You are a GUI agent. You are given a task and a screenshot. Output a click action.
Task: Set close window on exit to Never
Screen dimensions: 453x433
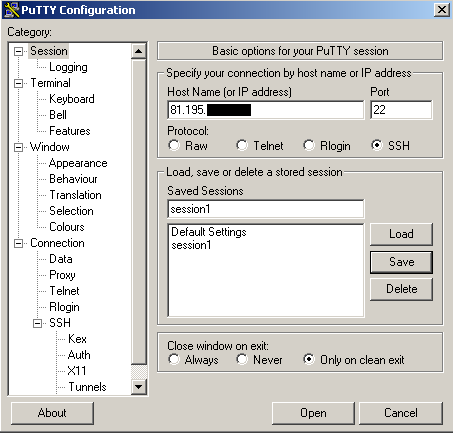[x=242, y=359]
